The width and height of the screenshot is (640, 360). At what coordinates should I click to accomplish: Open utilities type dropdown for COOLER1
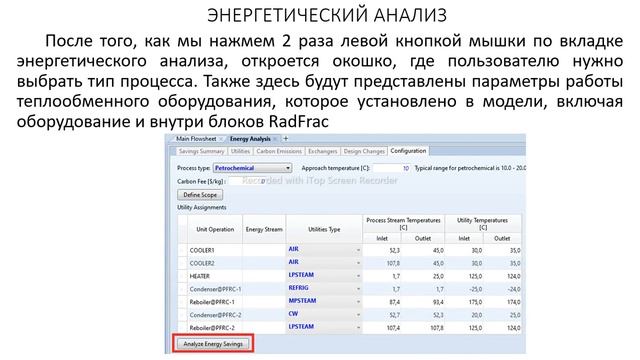point(358,250)
